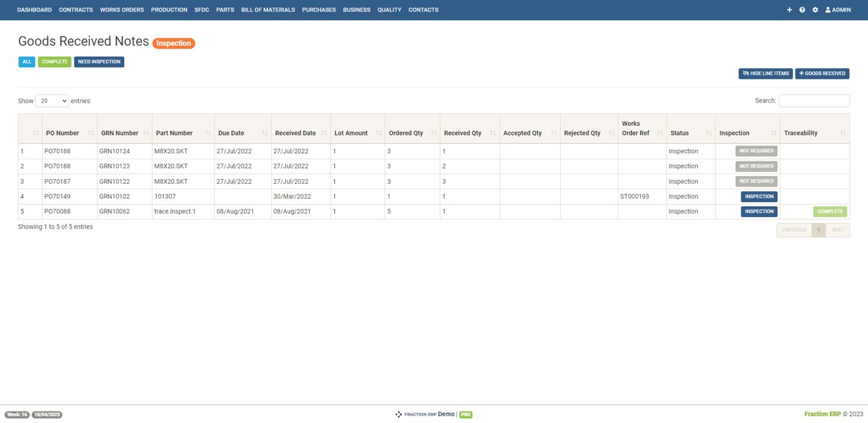Sort the Received Date column
The width and height of the screenshot is (868, 423).
pos(294,133)
